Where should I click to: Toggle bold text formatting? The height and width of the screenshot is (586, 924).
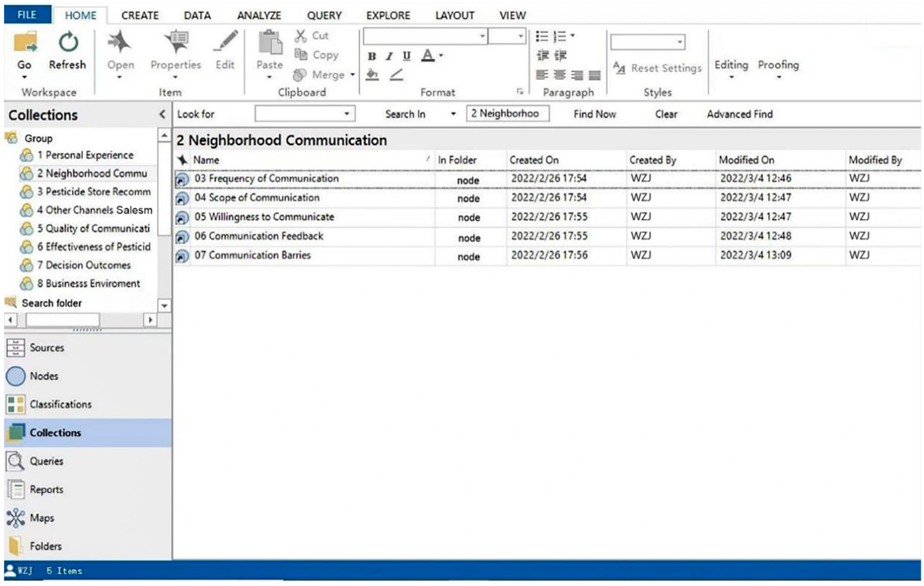tap(371, 56)
